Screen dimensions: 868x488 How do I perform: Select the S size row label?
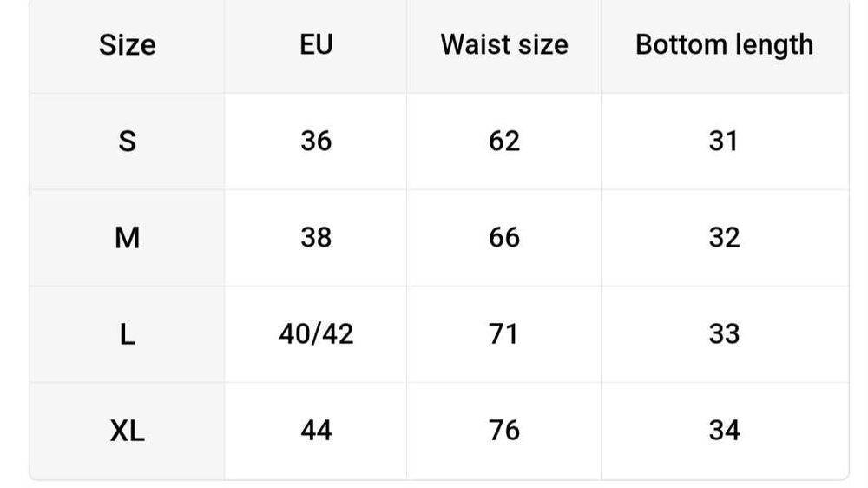pyautogui.click(x=127, y=141)
